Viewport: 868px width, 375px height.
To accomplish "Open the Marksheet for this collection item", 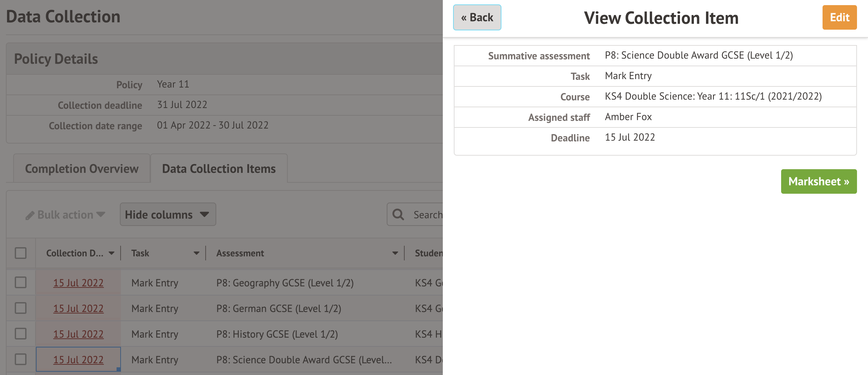I will (819, 181).
